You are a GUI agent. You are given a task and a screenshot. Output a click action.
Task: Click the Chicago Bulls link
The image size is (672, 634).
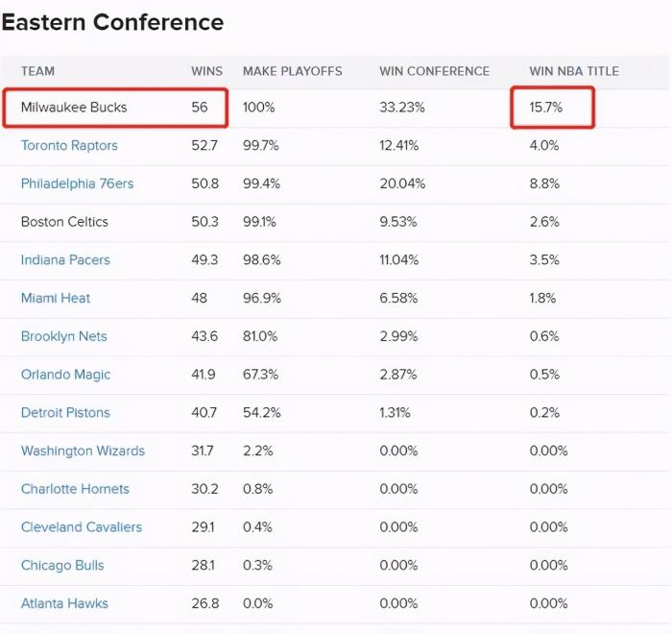coord(62,565)
